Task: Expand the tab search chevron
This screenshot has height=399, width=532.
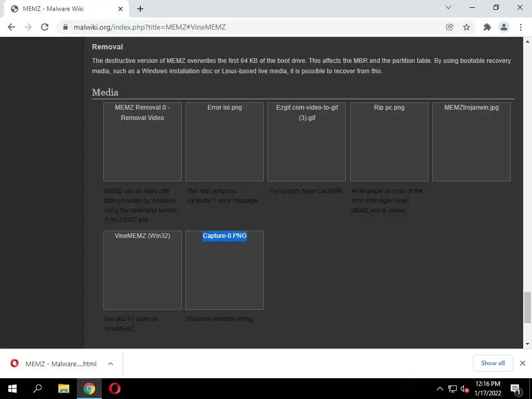Action: pyautogui.click(x=448, y=7)
